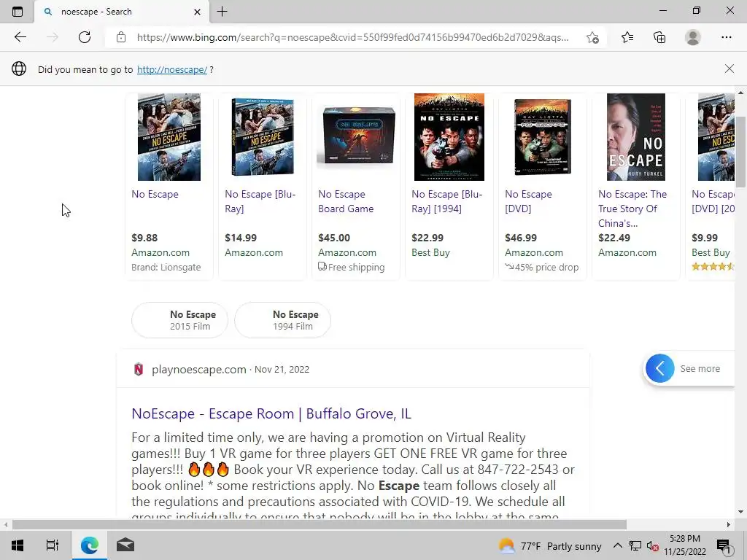Viewport: 747px width, 560px height.
Task: Open the user profile avatar
Action: 693,37
